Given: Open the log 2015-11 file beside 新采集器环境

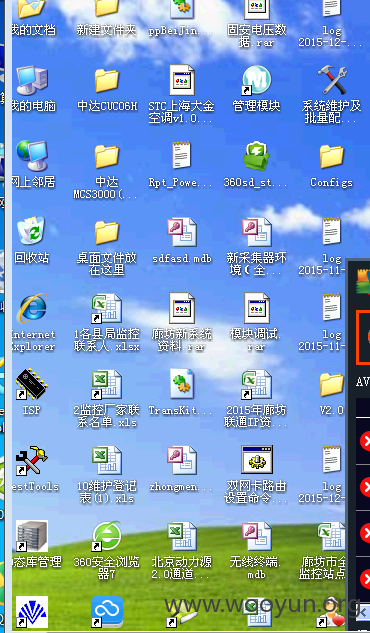Looking at the screenshot, I should tap(332, 231).
